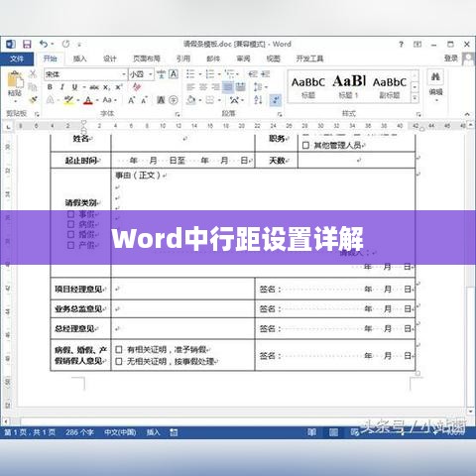476x476 pixels.
Task: Save the document with the floppy icon
Action: (27, 44)
